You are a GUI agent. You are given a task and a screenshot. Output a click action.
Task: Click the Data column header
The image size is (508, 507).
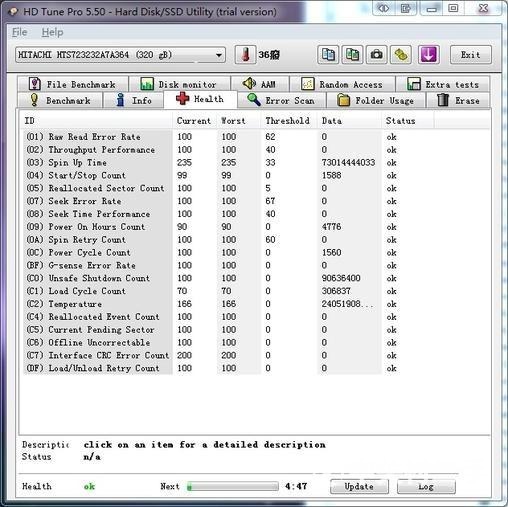350,121
